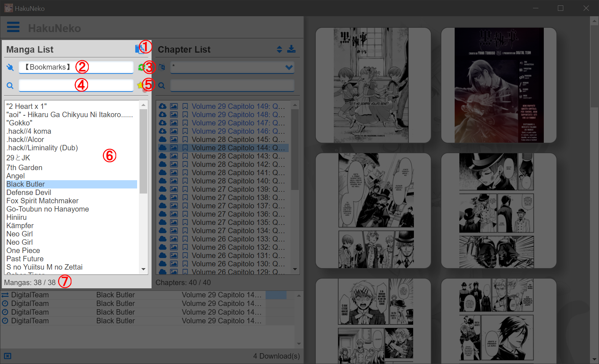Select 7th Garden in the manga list
The width and height of the screenshot is (599, 364).
pos(71,168)
